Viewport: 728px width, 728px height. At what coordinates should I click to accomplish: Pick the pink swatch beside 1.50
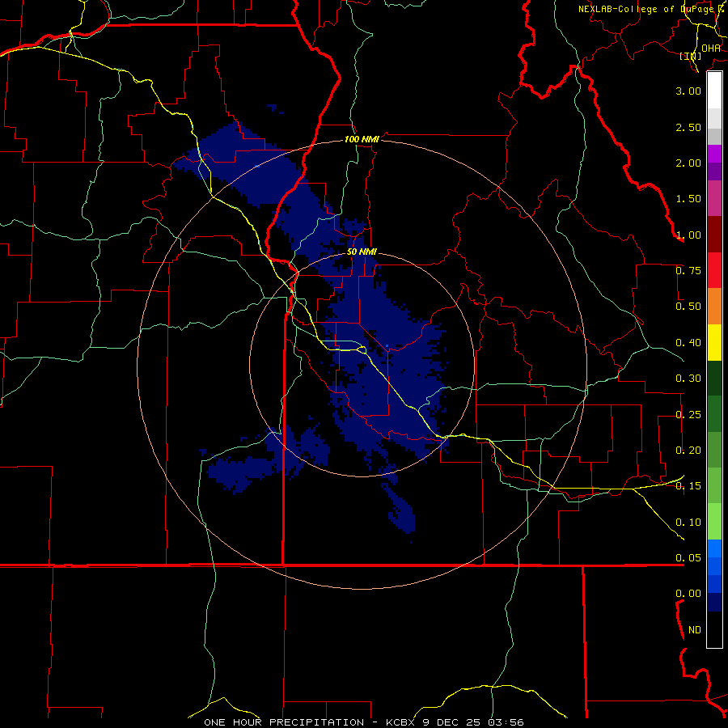click(x=714, y=198)
